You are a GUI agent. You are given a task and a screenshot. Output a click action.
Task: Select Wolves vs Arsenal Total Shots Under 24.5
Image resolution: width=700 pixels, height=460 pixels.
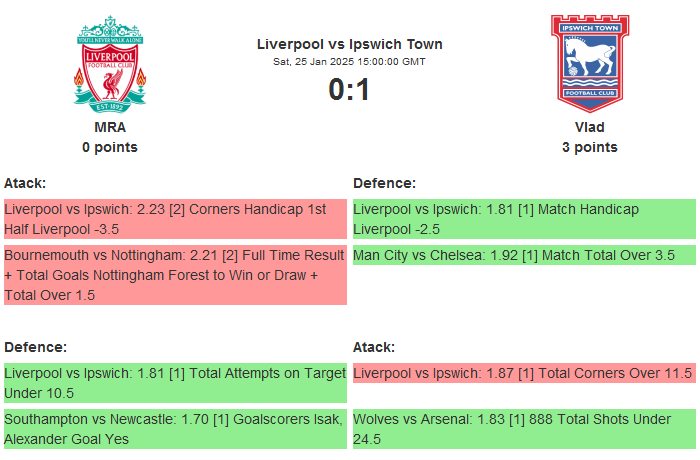click(x=523, y=429)
